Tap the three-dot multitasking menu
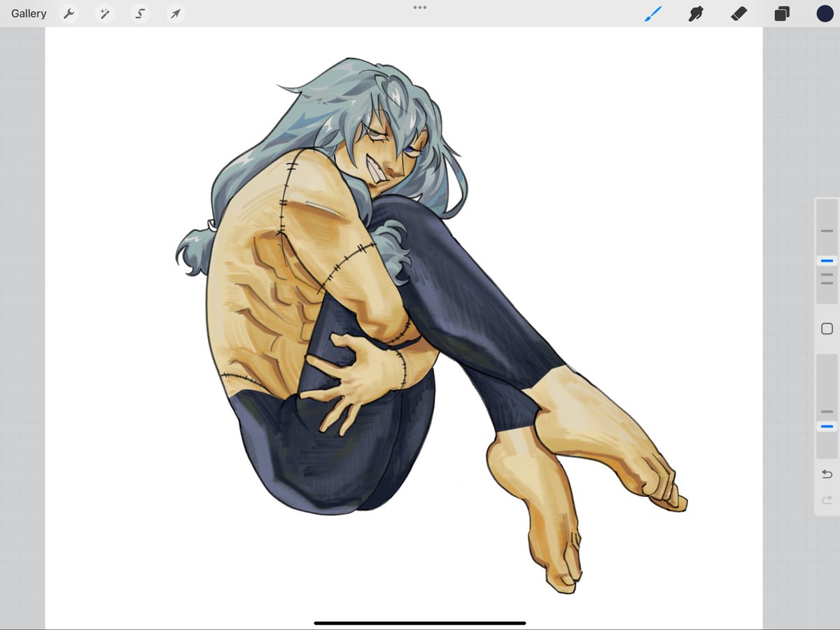The image size is (840, 630). (x=420, y=8)
